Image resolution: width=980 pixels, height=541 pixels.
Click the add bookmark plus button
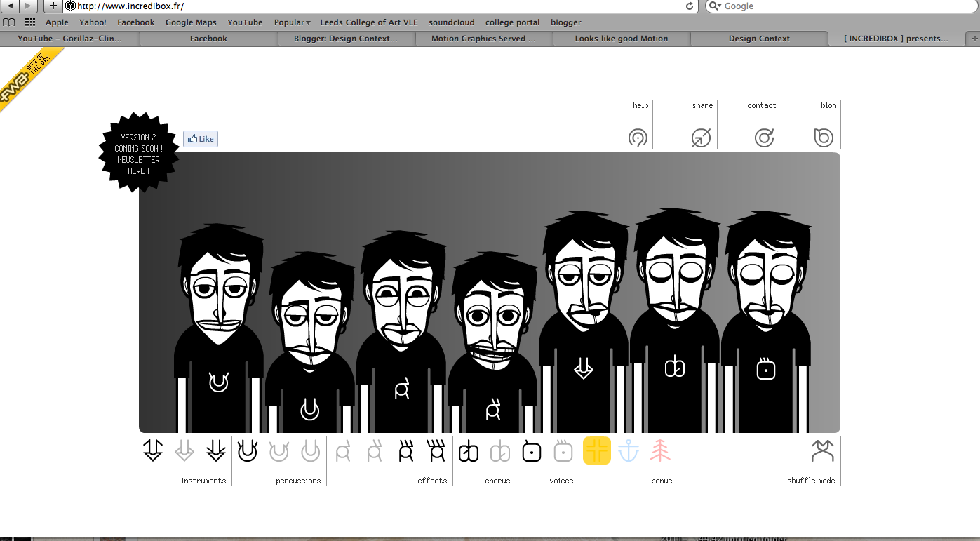(x=53, y=6)
